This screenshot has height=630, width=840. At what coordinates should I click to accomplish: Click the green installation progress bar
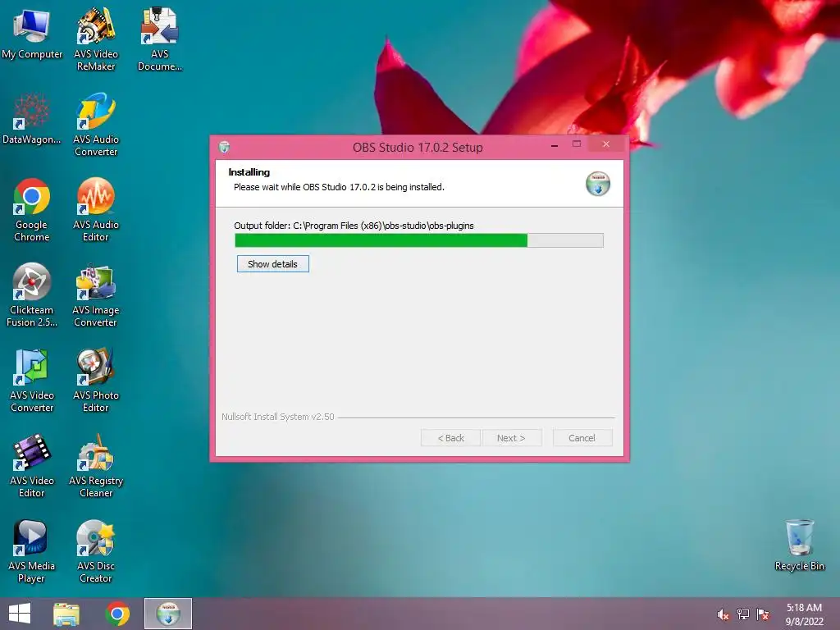point(419,240)
